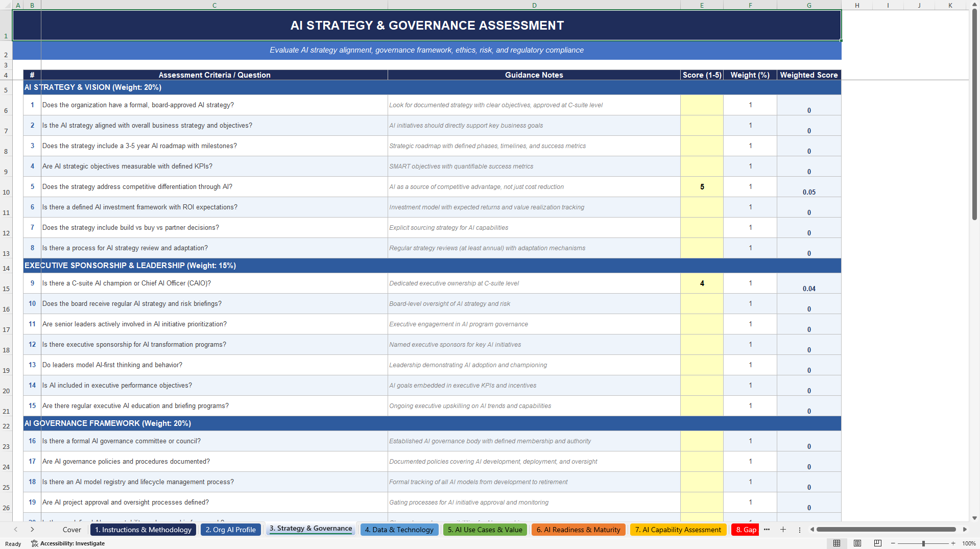Click the Chief AI Officer (CAIO) question
Screen dimensions: 980x549
tap(214, 283)
